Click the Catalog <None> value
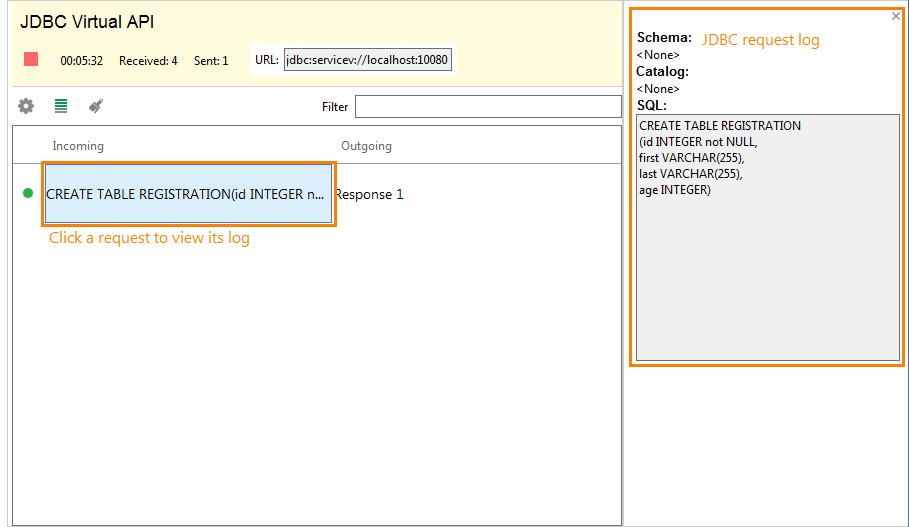909x527 pixels. coord(658,89)
